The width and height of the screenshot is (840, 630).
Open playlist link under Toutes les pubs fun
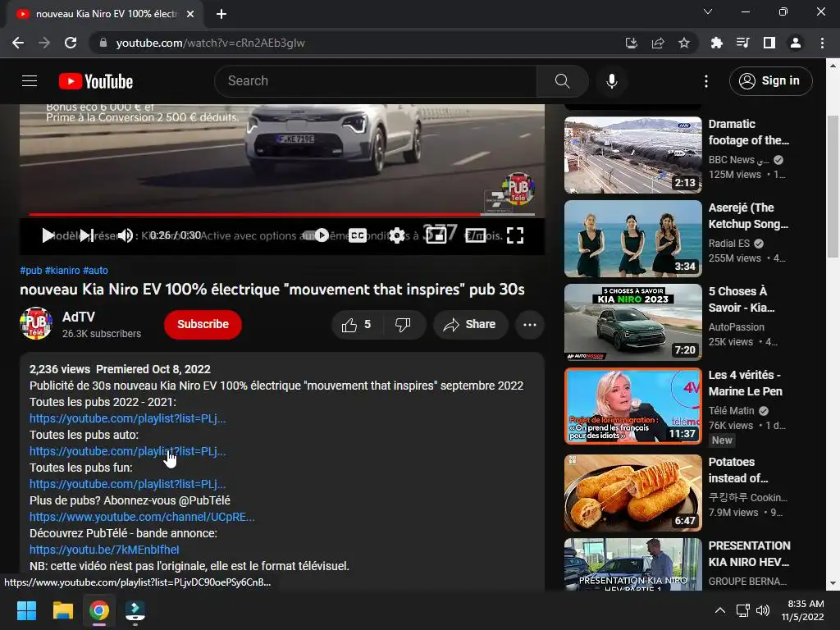tap(127, 484)
